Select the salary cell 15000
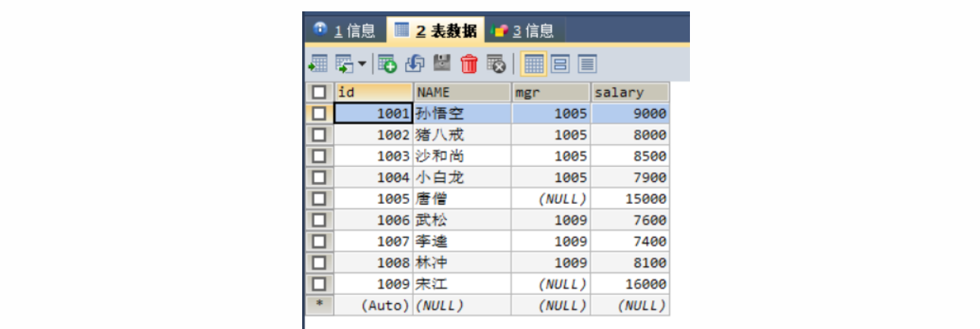The width and height of the screenshot is (980, 329). (630, 199)
